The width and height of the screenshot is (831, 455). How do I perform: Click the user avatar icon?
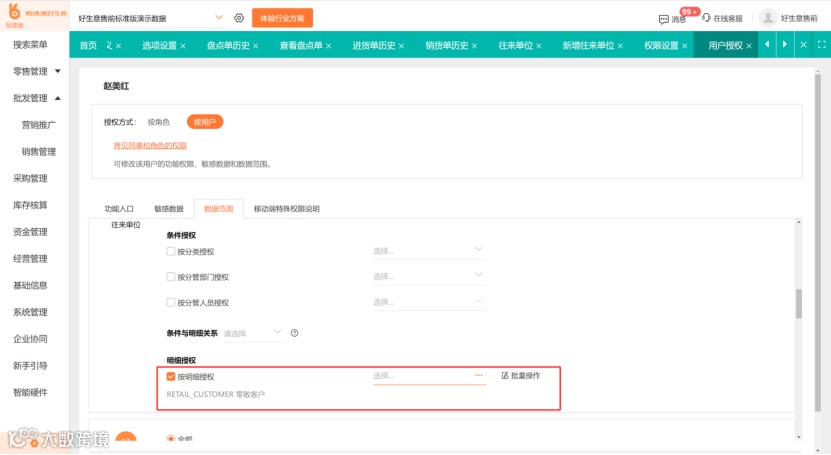(767, 18)
